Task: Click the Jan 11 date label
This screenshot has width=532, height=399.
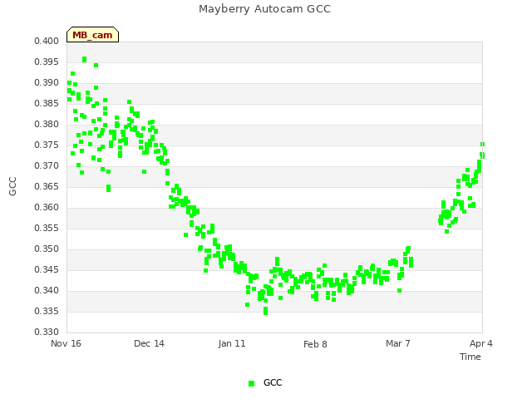Action: click(x=232, y=343)
